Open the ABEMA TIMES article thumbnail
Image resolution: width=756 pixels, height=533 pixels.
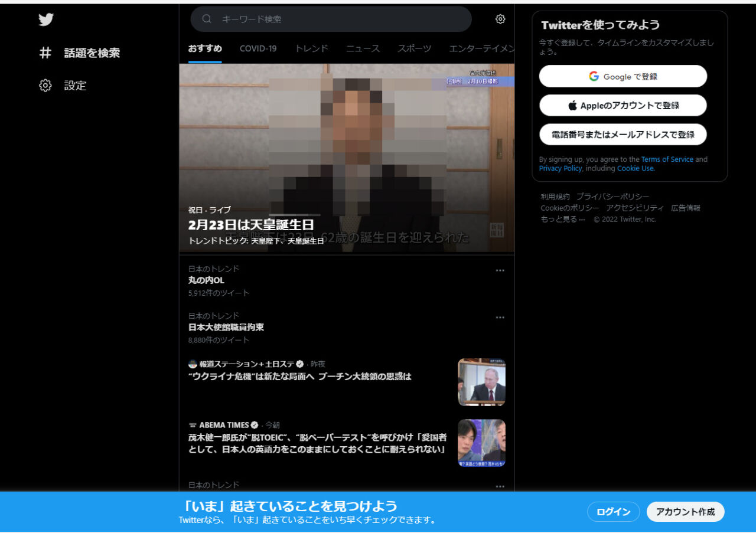(x=481, y=443)
